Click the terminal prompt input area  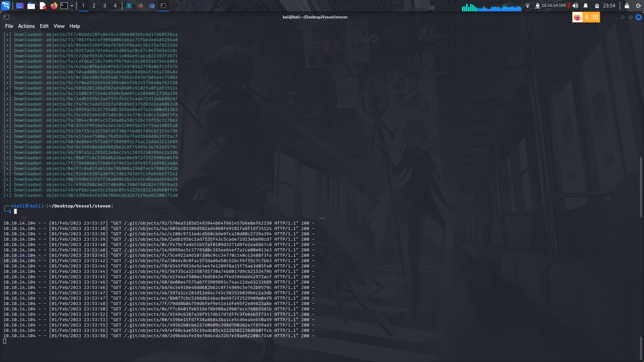[15, 211]
